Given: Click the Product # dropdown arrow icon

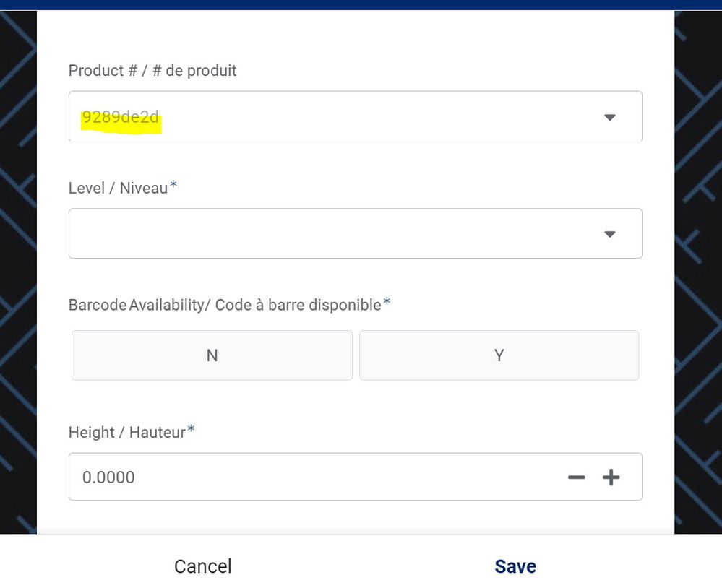Looking at the screenshot, I should point(610,117).
